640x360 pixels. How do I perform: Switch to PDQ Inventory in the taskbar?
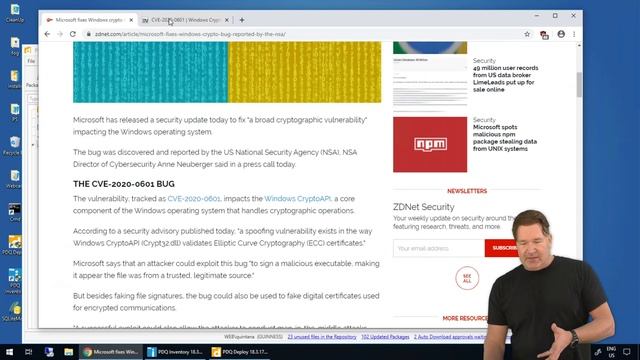(x=176, y=352)
